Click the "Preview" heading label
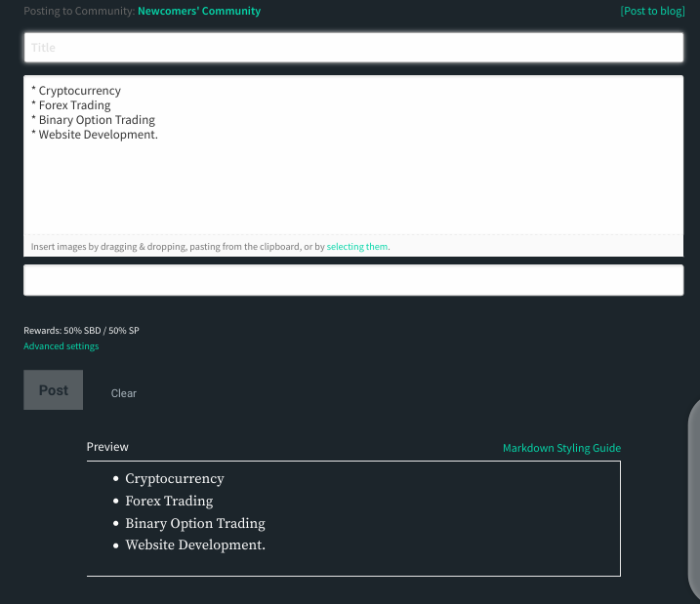The height and width of the screenshot is (604, 700). click(x=107, y=447)
